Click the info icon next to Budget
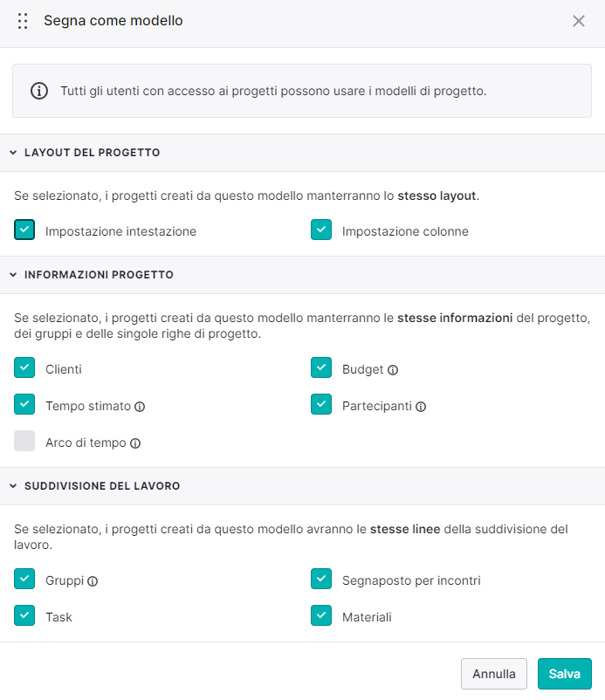605x700 pixels. click(393, 370)
